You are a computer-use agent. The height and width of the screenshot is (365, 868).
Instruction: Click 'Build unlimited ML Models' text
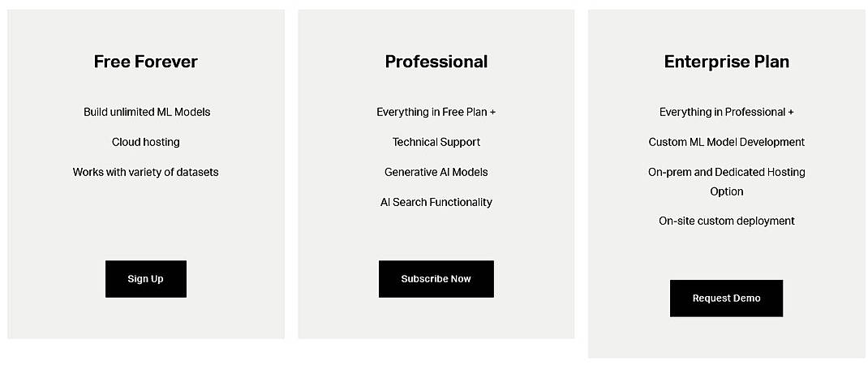[147, 112]
